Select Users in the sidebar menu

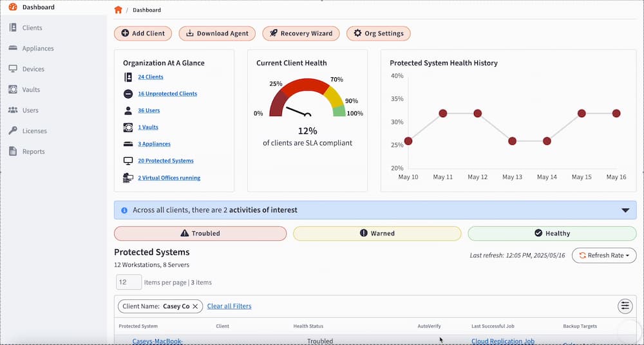[30, 110]
